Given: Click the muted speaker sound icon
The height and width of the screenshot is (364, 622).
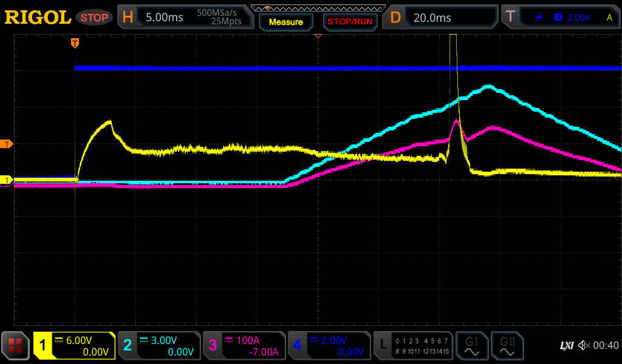Looking at the screenshot, I should [584, 346].
